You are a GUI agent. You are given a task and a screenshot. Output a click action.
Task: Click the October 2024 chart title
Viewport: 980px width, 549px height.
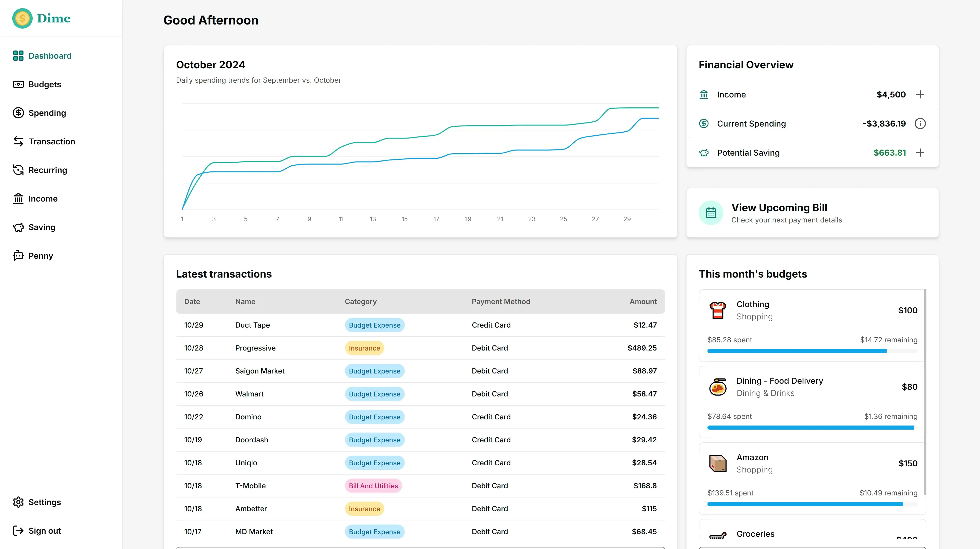[x=210, y=65]
